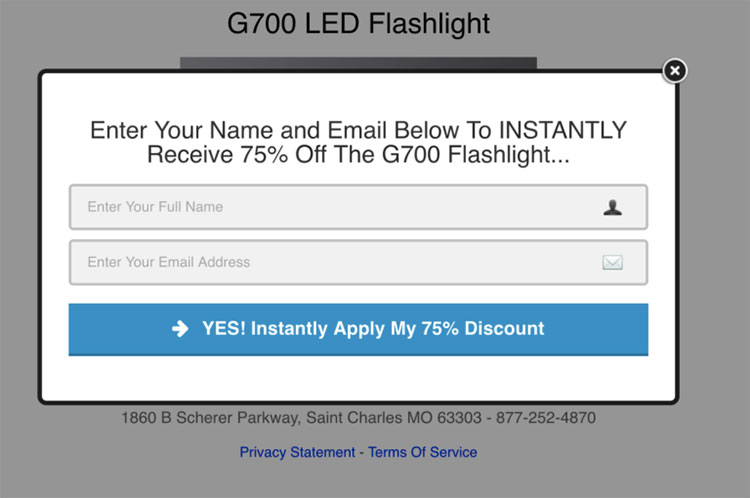
Task: Close the discount popup with the X icon
Action: (x=675, y=70)
